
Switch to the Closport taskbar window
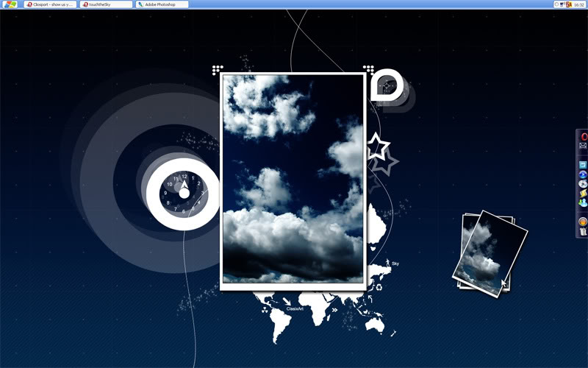pos(50,4)
